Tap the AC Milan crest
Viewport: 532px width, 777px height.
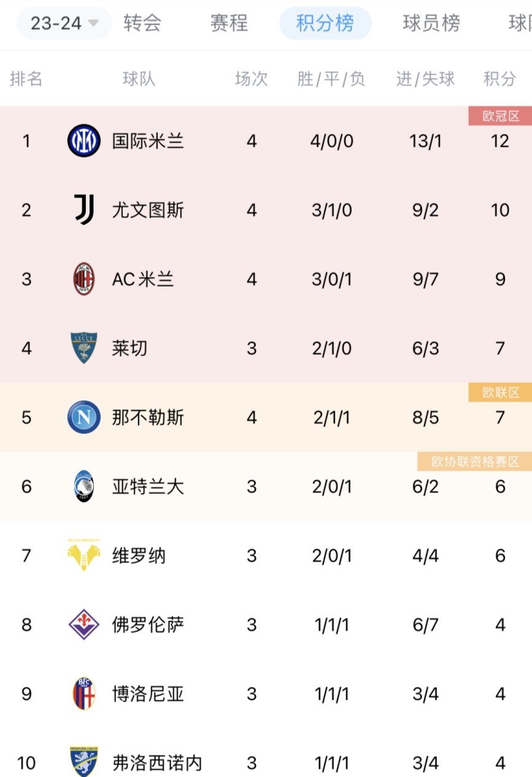[84, 279]
